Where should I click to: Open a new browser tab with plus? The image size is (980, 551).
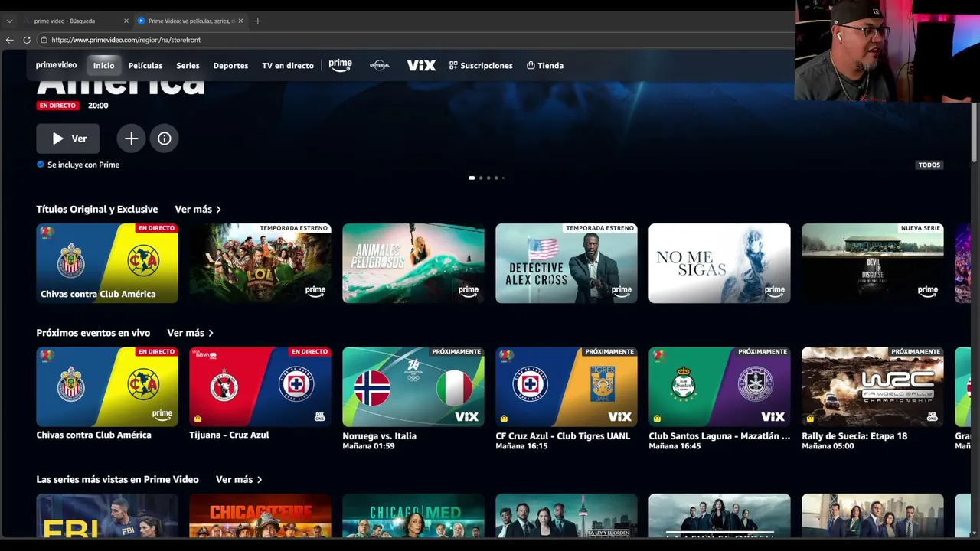pos(257,21)
